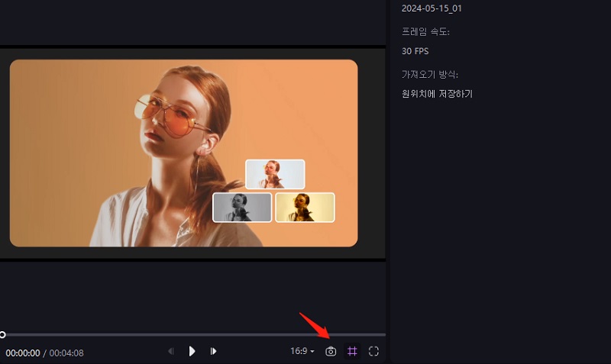This screenshot has width=611, height=364.
Task: Click the current timecode 00:00:00
Action: pos(23,353)
